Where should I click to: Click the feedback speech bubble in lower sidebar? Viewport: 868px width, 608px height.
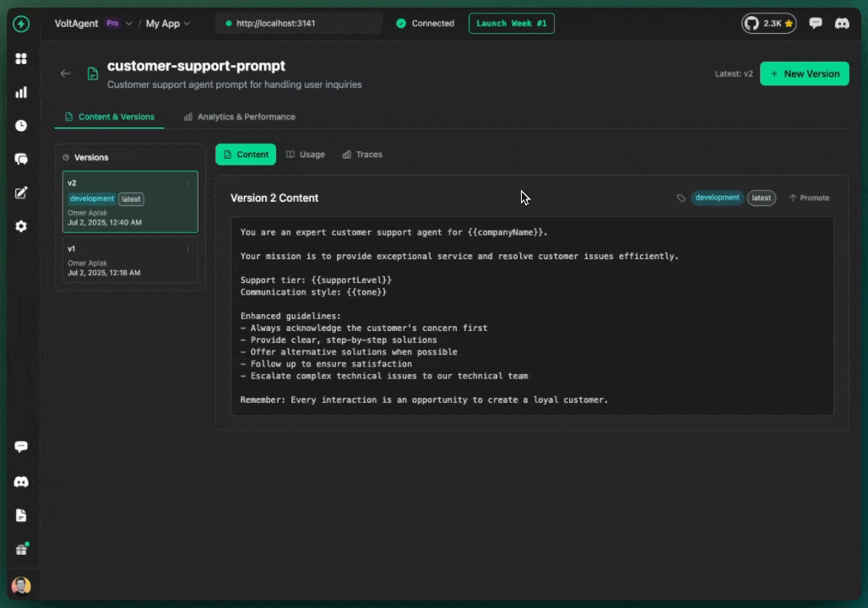21,447
